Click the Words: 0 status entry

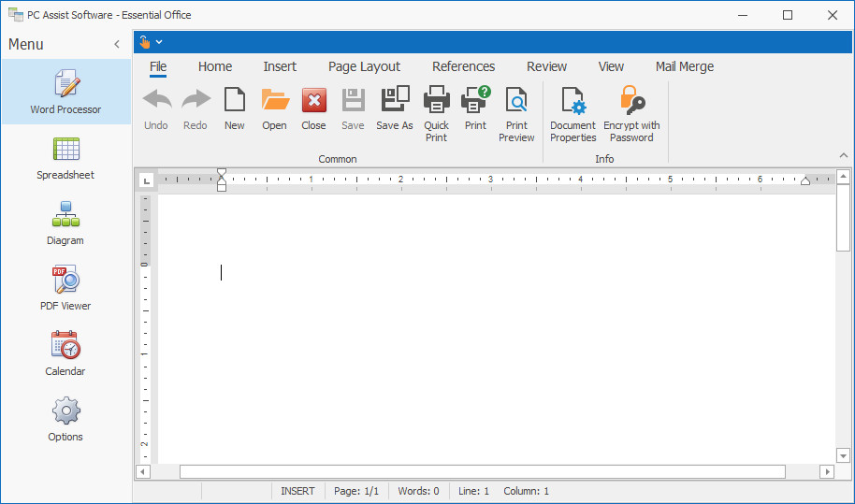pos(418,491)
